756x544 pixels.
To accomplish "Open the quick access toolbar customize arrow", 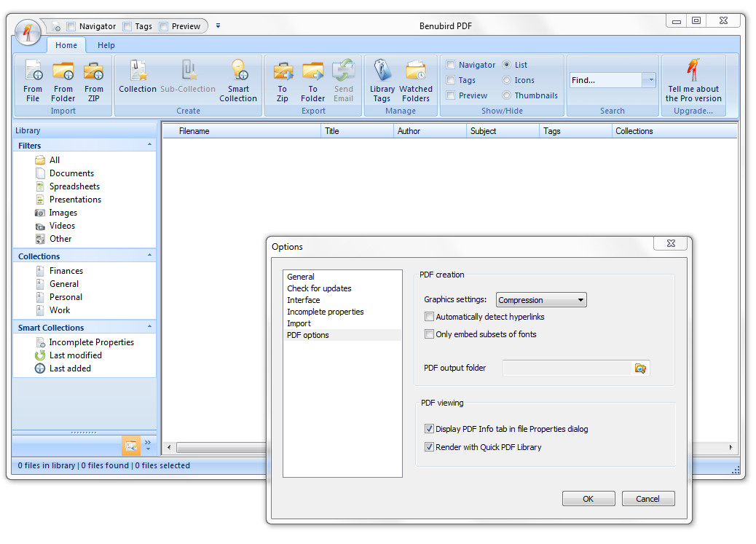I will point(218,26).
